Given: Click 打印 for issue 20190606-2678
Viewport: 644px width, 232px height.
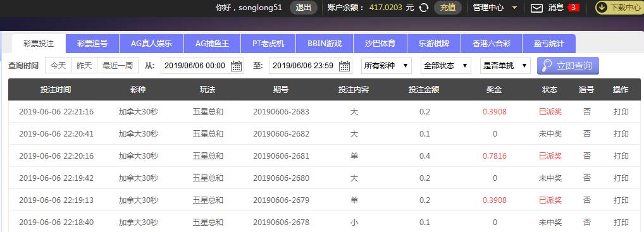Looking at the screenshot, I should coord(621,223).
